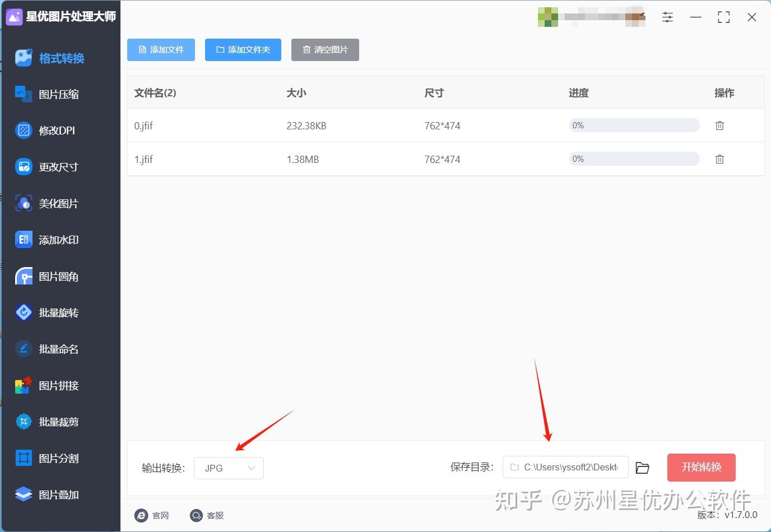Image resolution: width=771 pixels, height=532 pixels.
Task: Delete 0.jfif from the list
Action: click(719, 125)
